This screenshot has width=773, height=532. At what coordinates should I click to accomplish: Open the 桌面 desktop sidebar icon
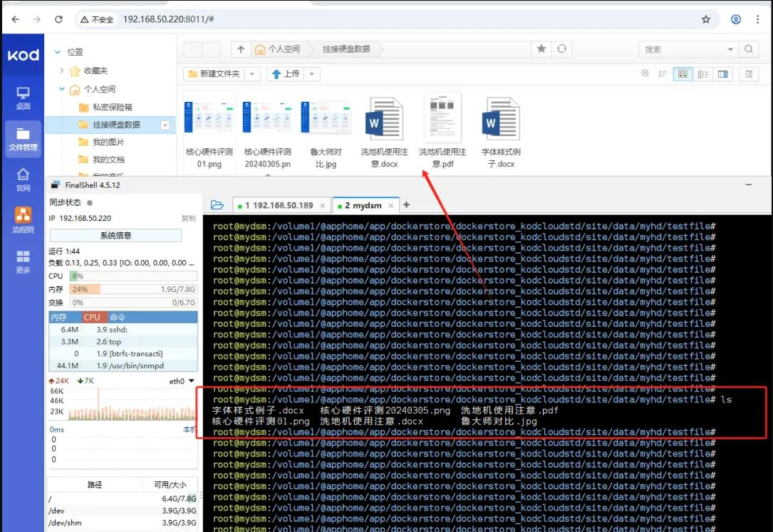(x=24, y=98)
